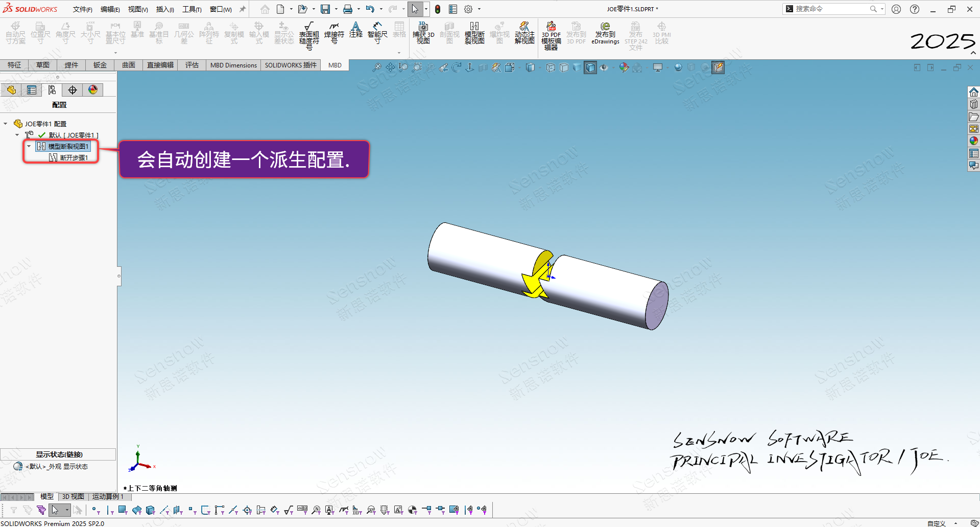Switch to the 3D 视图 bottom tab
This screenshot has width=980, height=527.
pyautogui.click(x=73, y=496)
